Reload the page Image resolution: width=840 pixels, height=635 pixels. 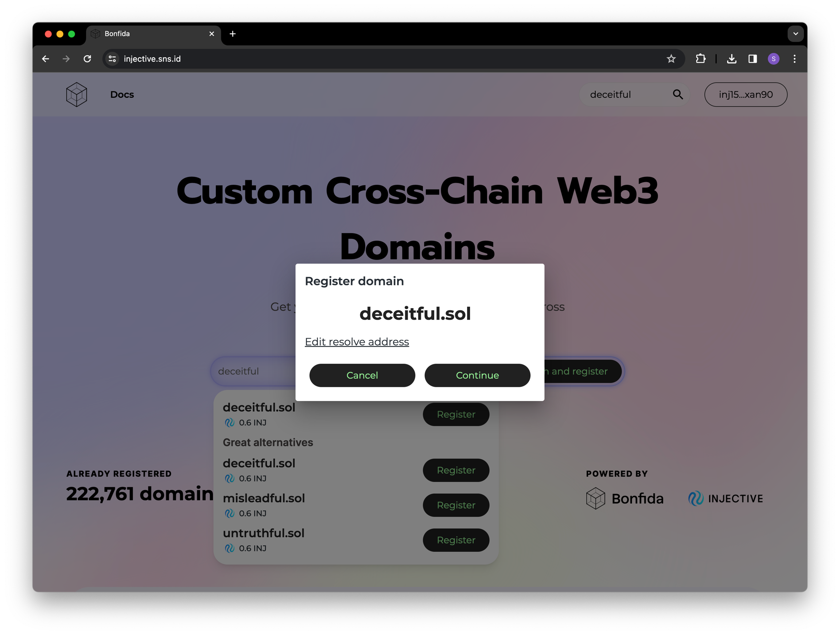[x=87, y=59]
